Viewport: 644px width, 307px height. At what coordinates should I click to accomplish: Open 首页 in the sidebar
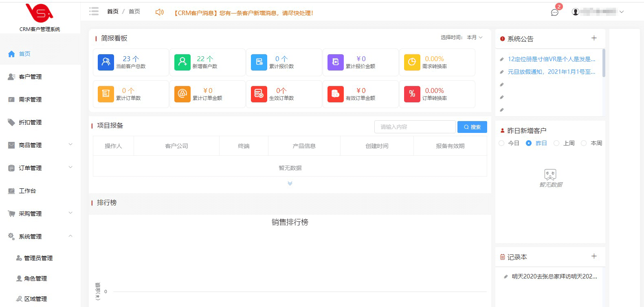[x=40, y=54]
